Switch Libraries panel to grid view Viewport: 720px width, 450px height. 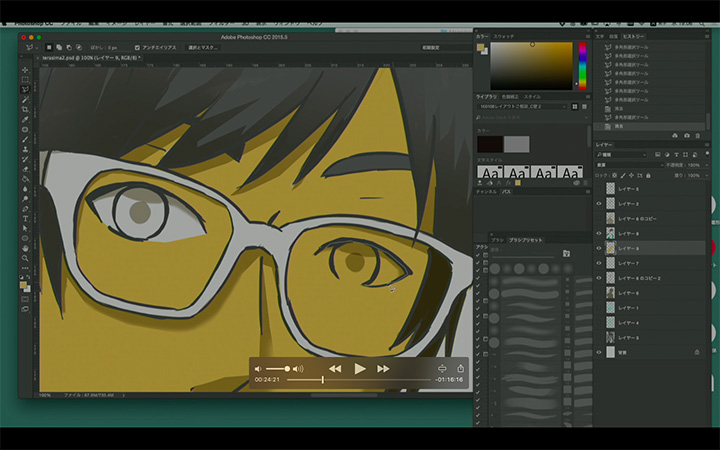[x=574, y=107]
